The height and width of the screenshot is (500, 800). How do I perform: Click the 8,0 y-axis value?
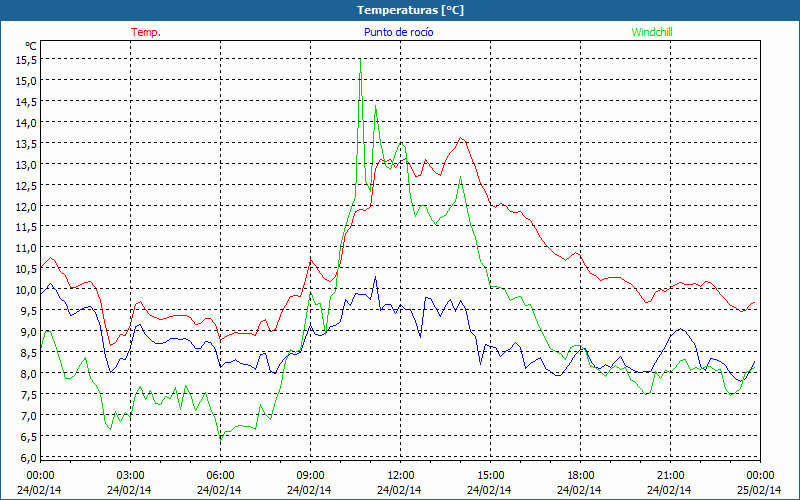pyautogui.click(x=30, y=373)
